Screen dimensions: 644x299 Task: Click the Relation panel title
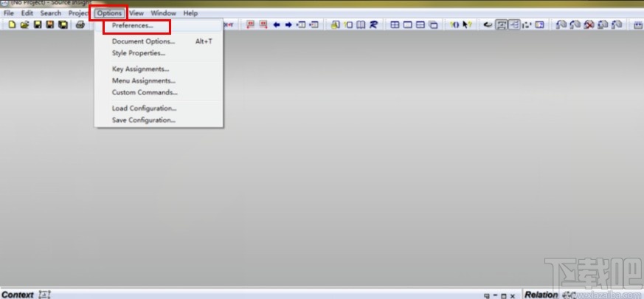541,295
